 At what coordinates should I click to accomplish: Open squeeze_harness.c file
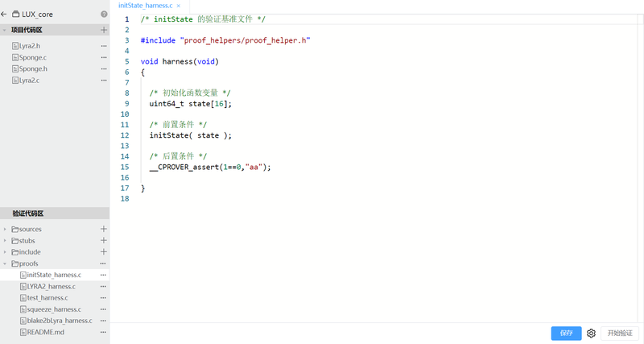click(51, 309)
